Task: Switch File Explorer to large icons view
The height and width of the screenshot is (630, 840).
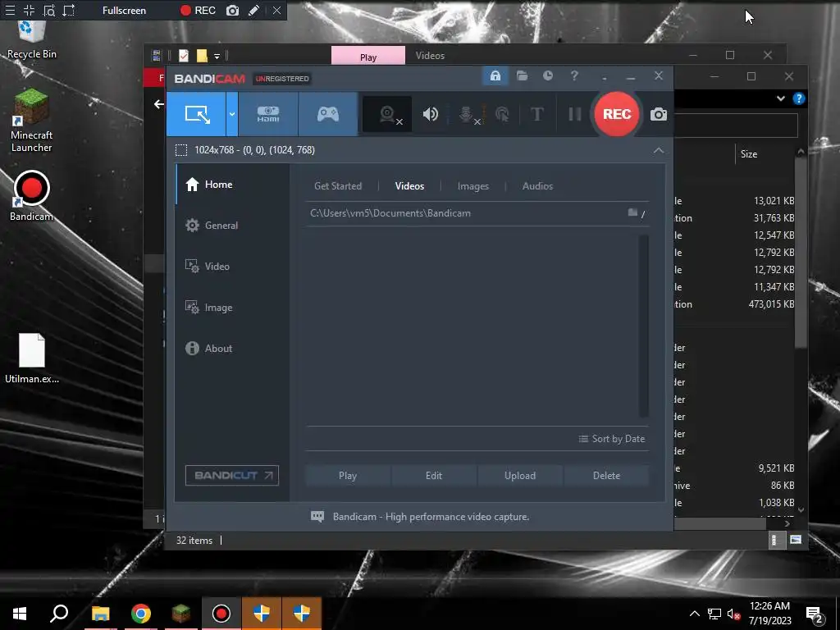Action: point(796,540)
